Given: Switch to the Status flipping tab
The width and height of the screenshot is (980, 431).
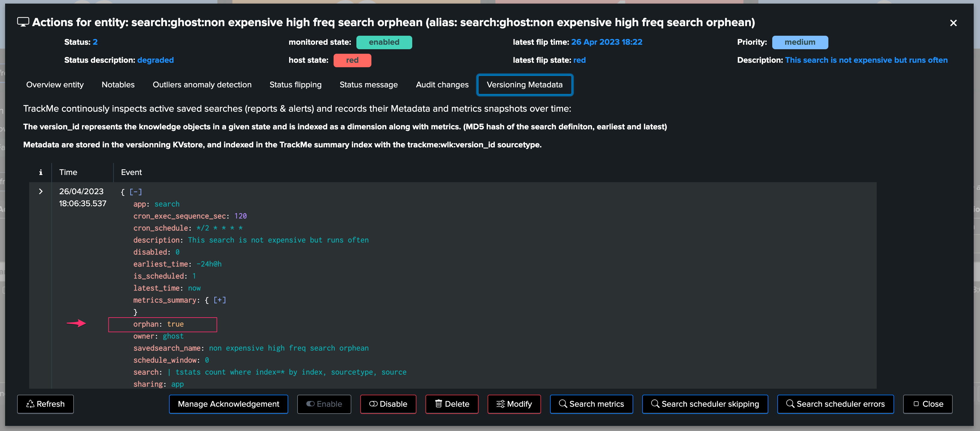Looking at the screenshot, I should pos(295,85).
